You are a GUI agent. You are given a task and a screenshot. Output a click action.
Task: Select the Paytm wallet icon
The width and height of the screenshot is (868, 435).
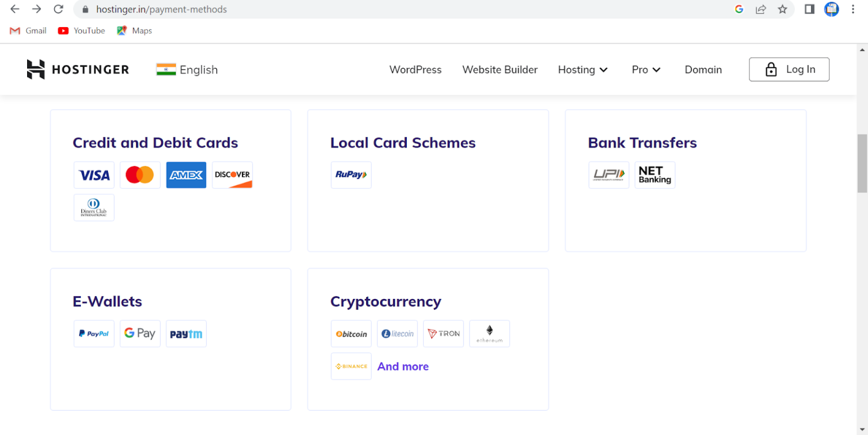186,333
